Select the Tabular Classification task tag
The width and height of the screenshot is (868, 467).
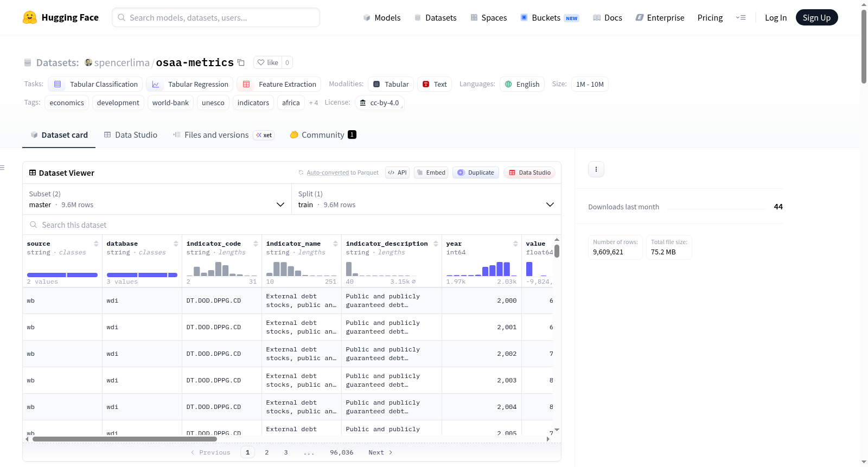pyautogui.click(x=95, y=84)
